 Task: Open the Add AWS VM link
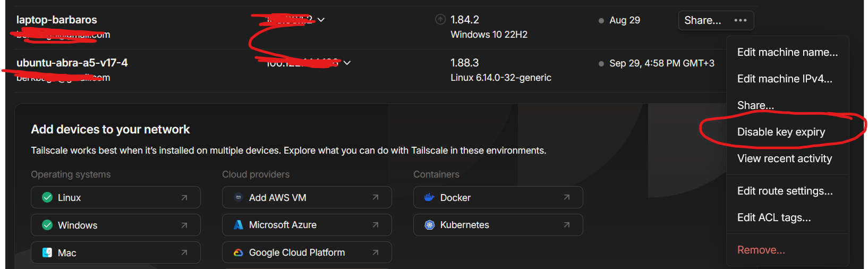click(x=307, y=197)
